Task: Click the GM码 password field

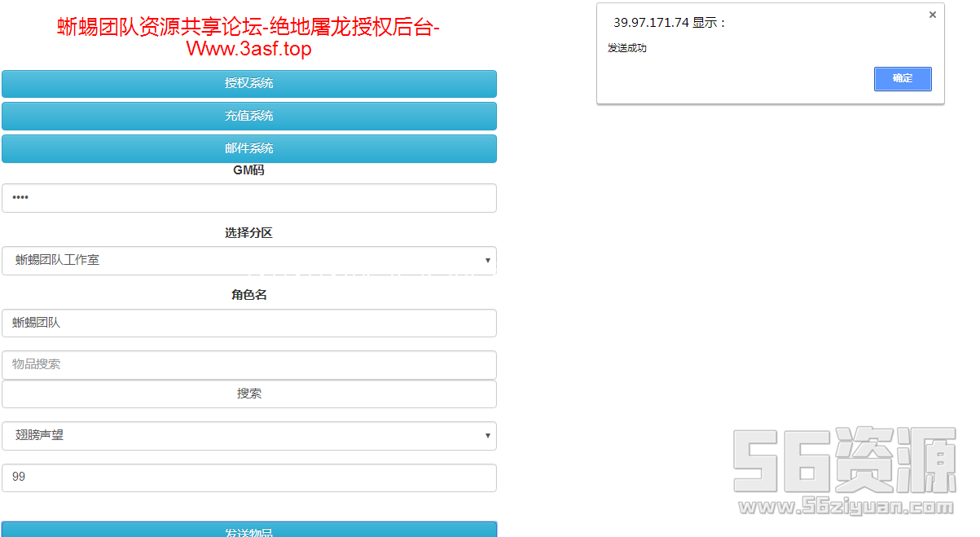Action: pos(249,198)
